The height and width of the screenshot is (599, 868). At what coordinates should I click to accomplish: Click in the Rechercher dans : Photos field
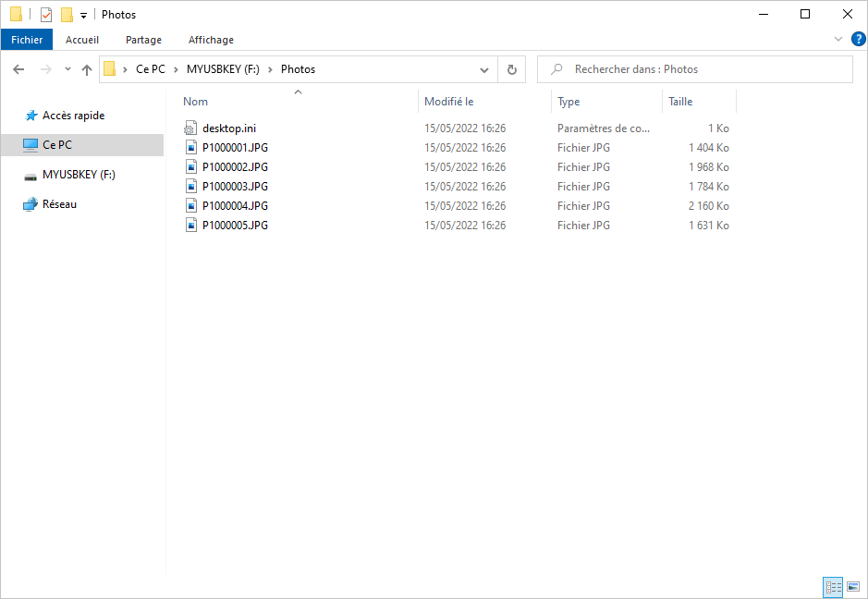point(695,69)
